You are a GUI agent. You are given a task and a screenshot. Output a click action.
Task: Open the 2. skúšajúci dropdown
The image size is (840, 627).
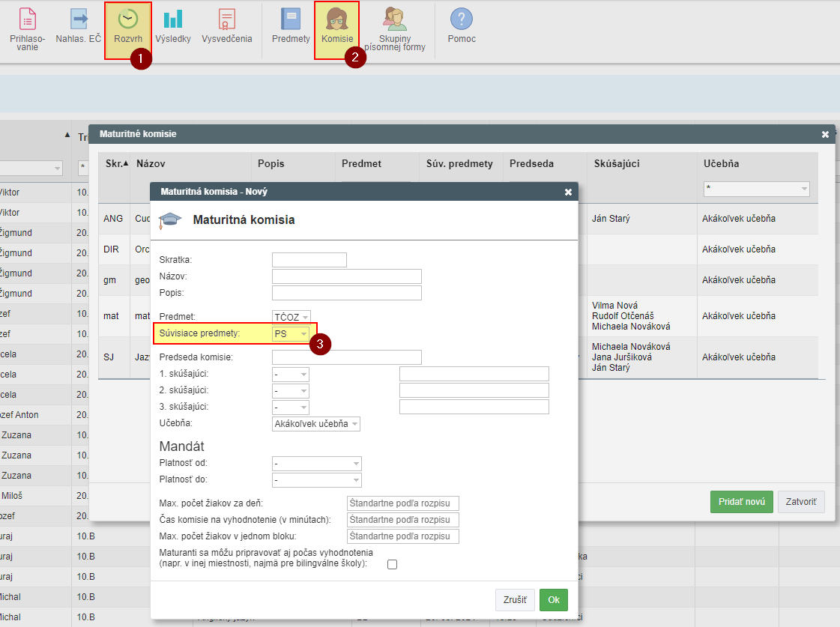click(291, 391)
